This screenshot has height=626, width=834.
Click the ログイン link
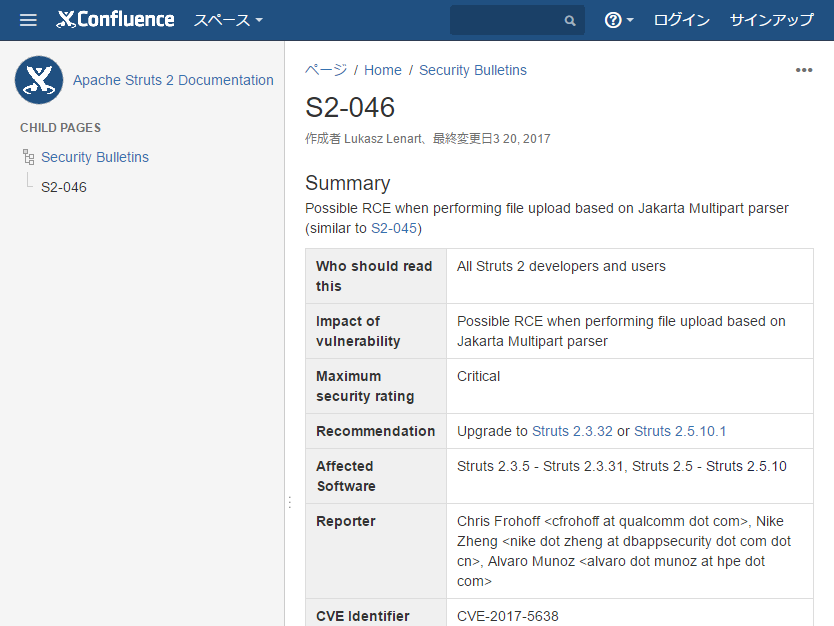click(681, 20)
